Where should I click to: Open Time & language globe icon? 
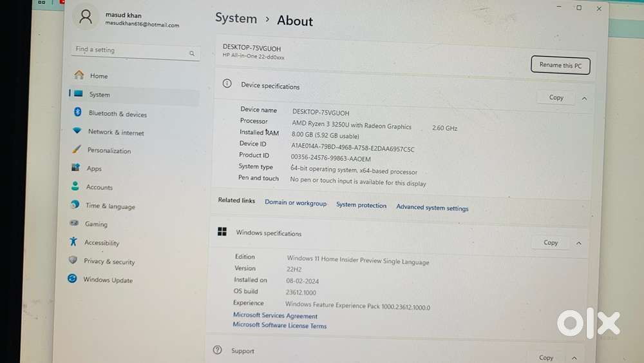75,204
